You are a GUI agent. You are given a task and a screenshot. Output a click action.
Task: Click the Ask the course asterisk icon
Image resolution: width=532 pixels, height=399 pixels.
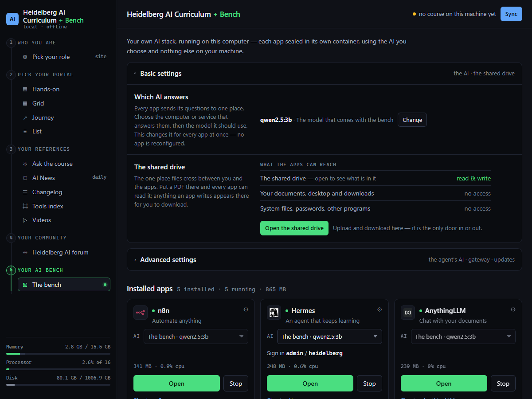click(x=25, y=164)
